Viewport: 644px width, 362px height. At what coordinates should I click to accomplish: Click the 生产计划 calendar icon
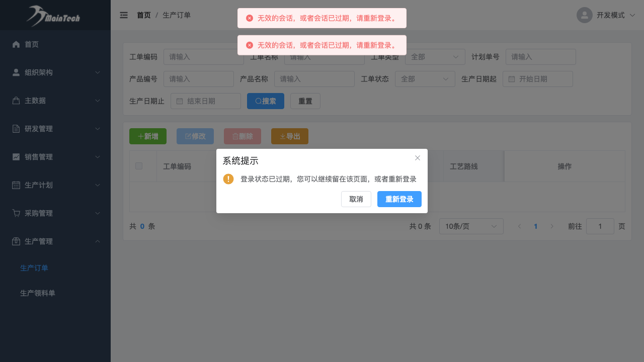[x=16, y=185]
